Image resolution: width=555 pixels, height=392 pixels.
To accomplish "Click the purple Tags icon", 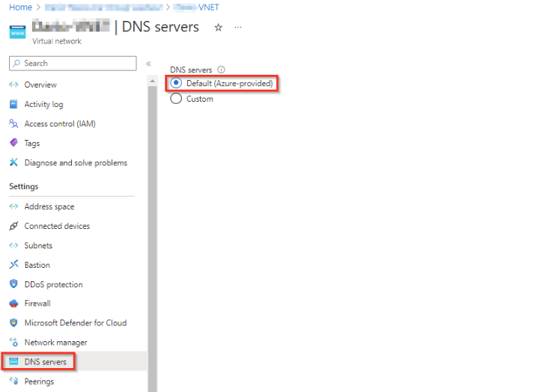I will (x=13, y=143).
